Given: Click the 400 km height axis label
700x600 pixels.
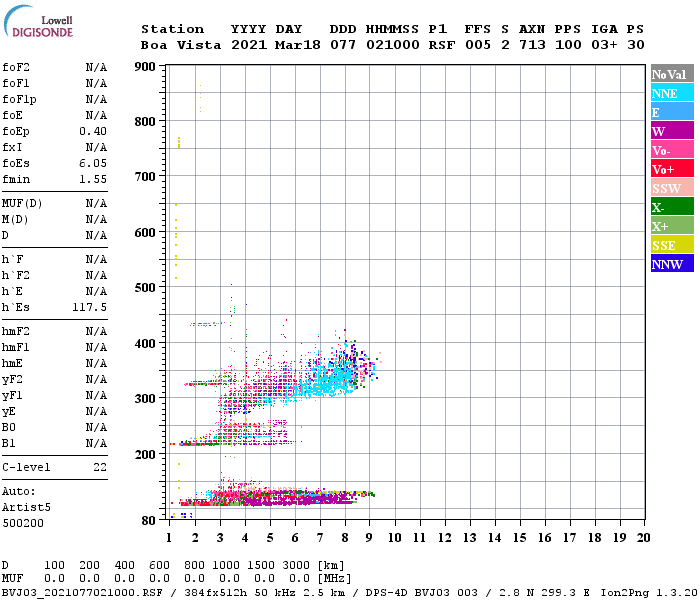Looking at the screenshot, I should tap(145, 344).
